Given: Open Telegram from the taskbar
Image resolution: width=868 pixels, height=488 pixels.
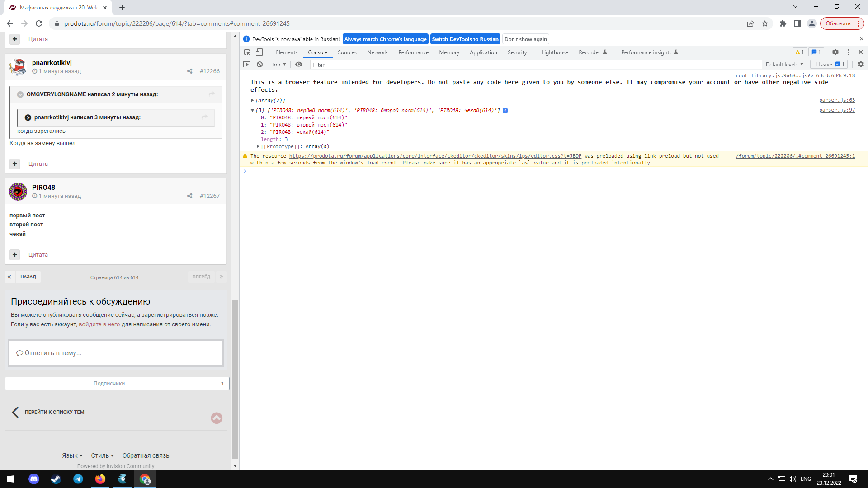Looking at the screenshot, I should [78, 479].
